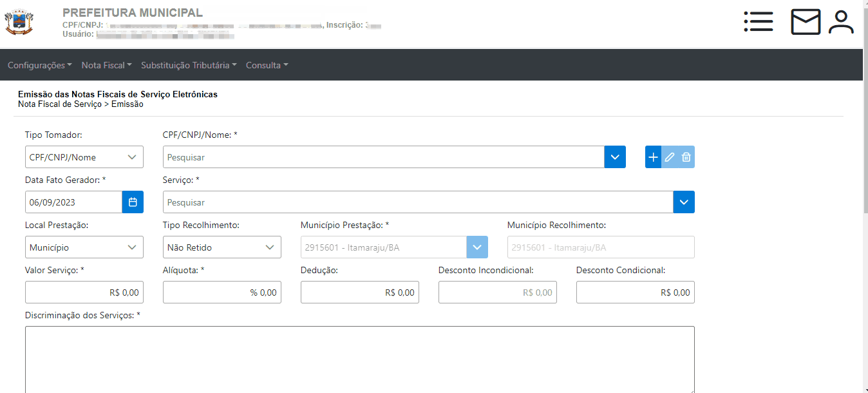The height and width of the screenshot is (393, 868).
Task: Expand the CPF/CNPJ/Nome search dropdown arrow
Action: coord(615,157)
